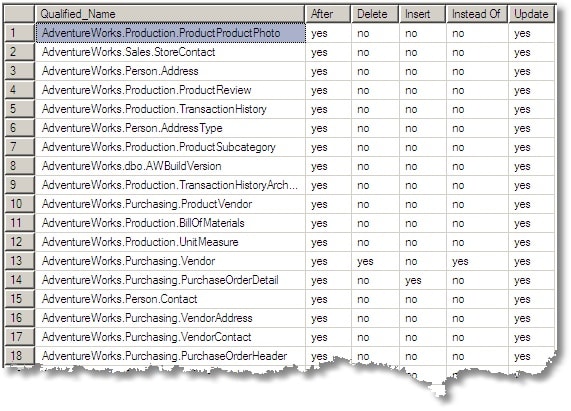Viewport: 571px width, 411px height.
Task: Click the After value for AWBuildVersion row
Action: click(x=328, y=166)
